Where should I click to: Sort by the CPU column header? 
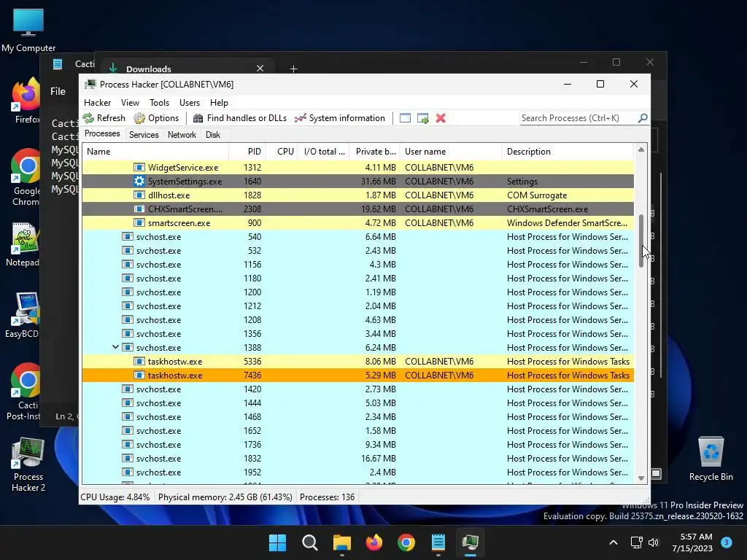tap(282, 152)
